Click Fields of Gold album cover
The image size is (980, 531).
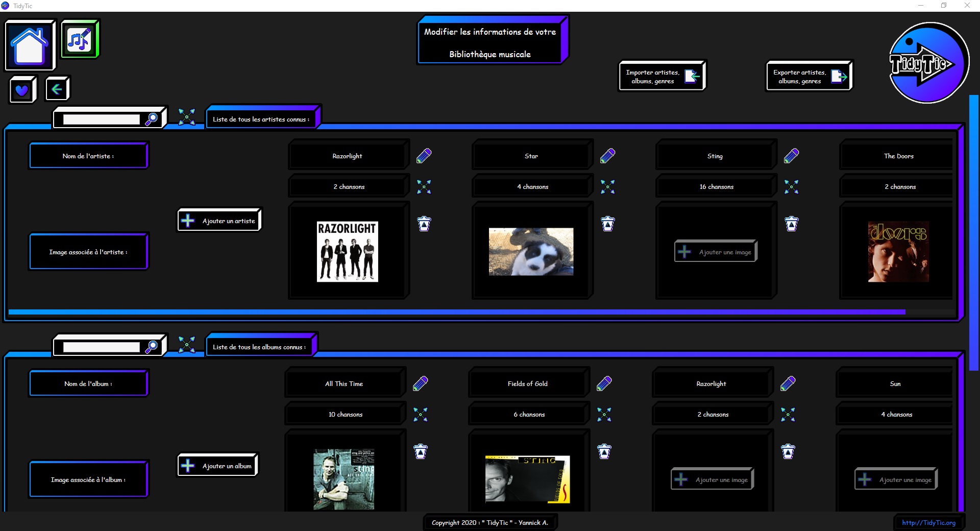pyautogui.click(x=527, y=479)
